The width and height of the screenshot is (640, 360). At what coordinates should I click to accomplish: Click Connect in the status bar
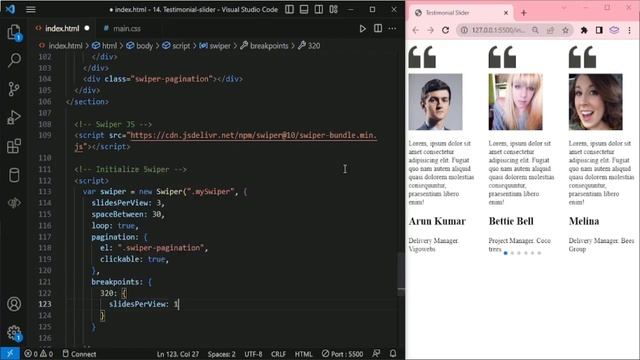pos(79,354)
